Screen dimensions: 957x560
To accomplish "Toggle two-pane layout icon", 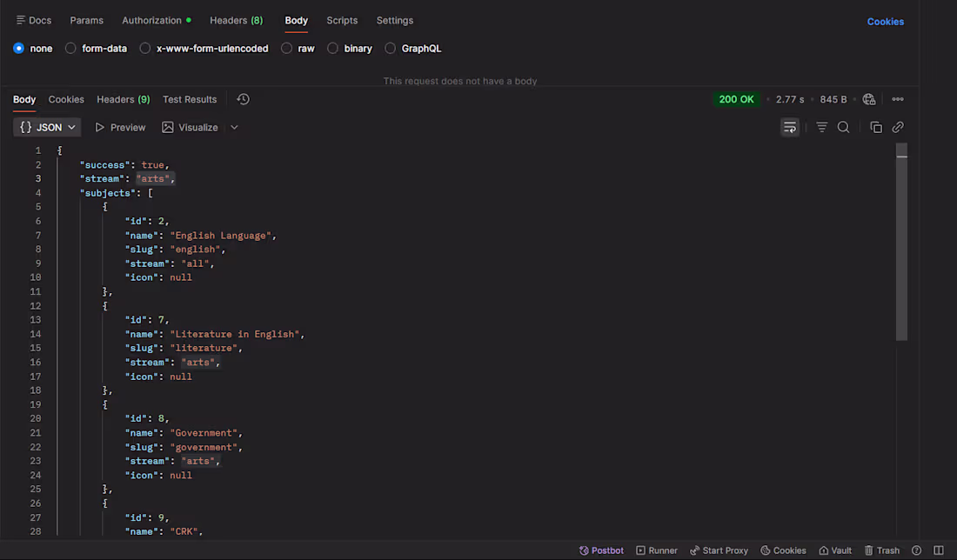I will 939,550.
